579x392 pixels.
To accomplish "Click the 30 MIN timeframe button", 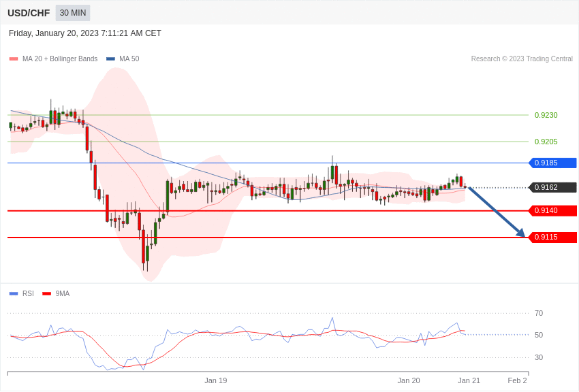I will point(73,13).
